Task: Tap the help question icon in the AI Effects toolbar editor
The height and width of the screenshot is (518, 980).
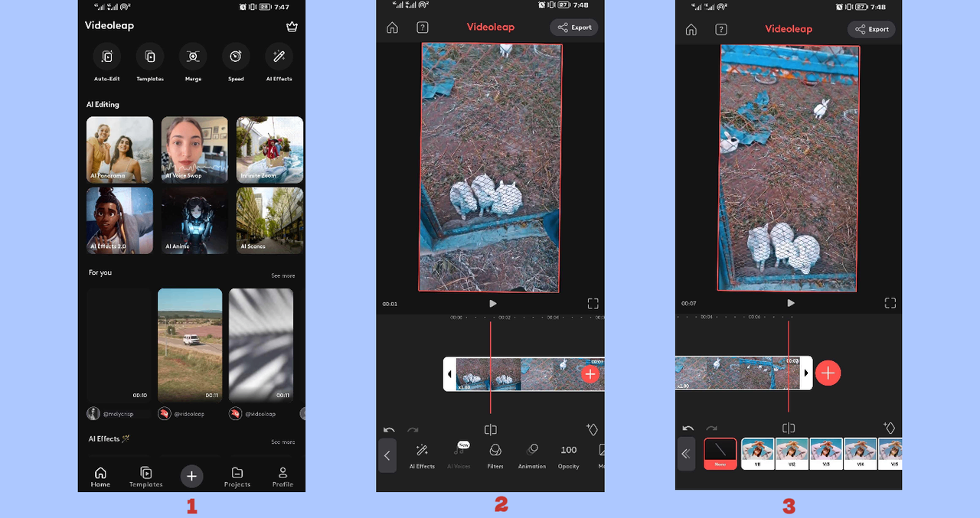Action: click(422, 28)
